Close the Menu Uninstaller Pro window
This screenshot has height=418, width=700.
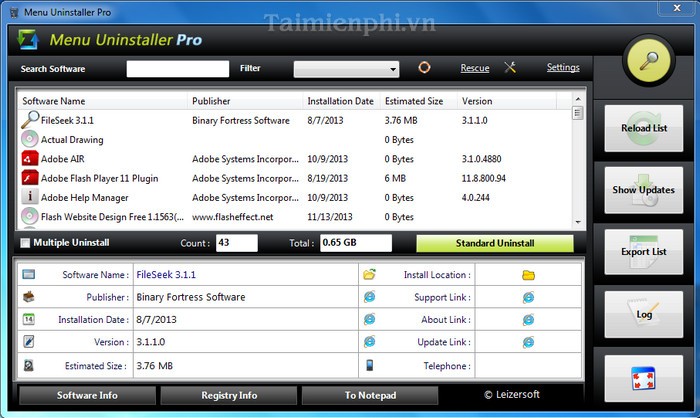point(677,8)
